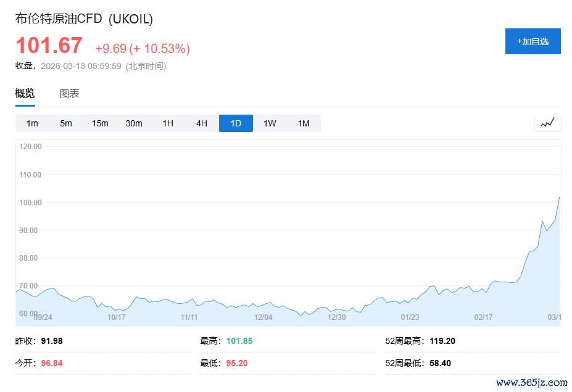
Task: Click the 120.00 y-axis label
Action: 31,147
